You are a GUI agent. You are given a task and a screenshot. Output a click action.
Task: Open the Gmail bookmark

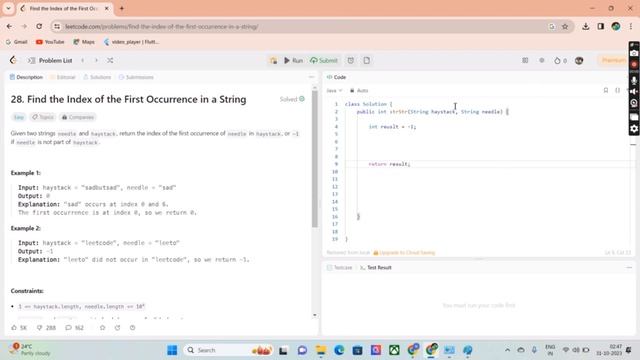click(17, 42)
